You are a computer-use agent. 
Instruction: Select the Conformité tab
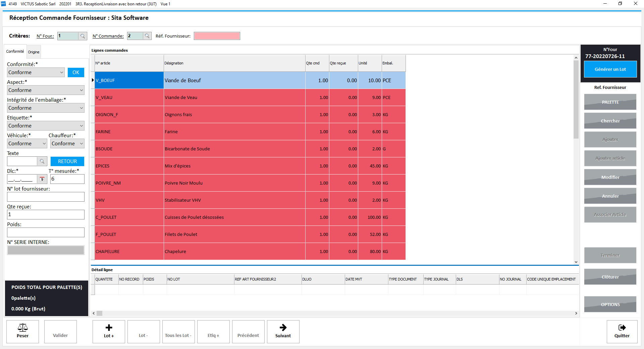coord(15,51)
